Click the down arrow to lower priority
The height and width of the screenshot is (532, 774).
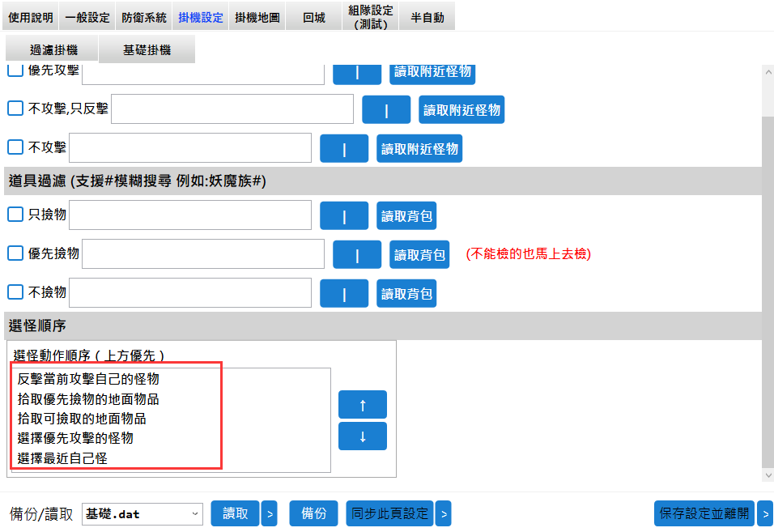pyautogui.click(x=362, y=436)
